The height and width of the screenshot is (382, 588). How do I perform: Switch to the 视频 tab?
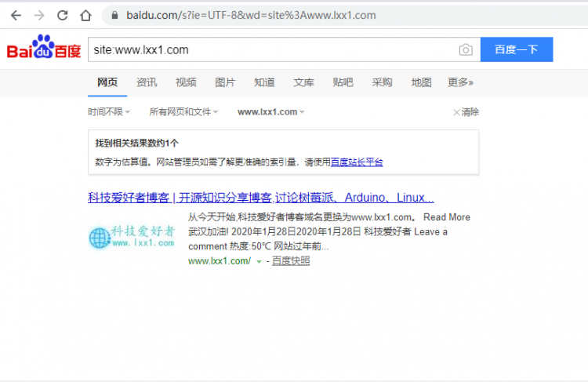point(186,82)
